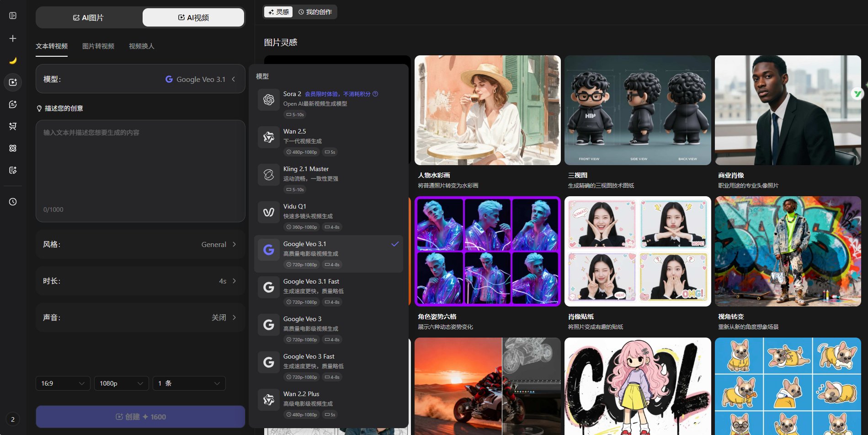Screen dimensions: 868x435
Task: Switch to 图片转视频 tab
Action: click(x=98, y=46)
